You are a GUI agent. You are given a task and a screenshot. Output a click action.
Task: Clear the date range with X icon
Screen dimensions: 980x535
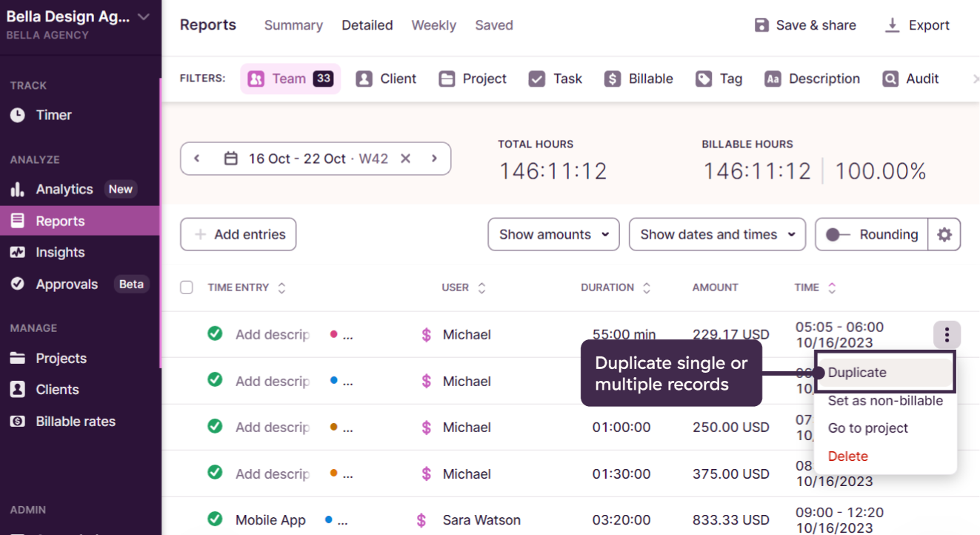tap(405, 159)
